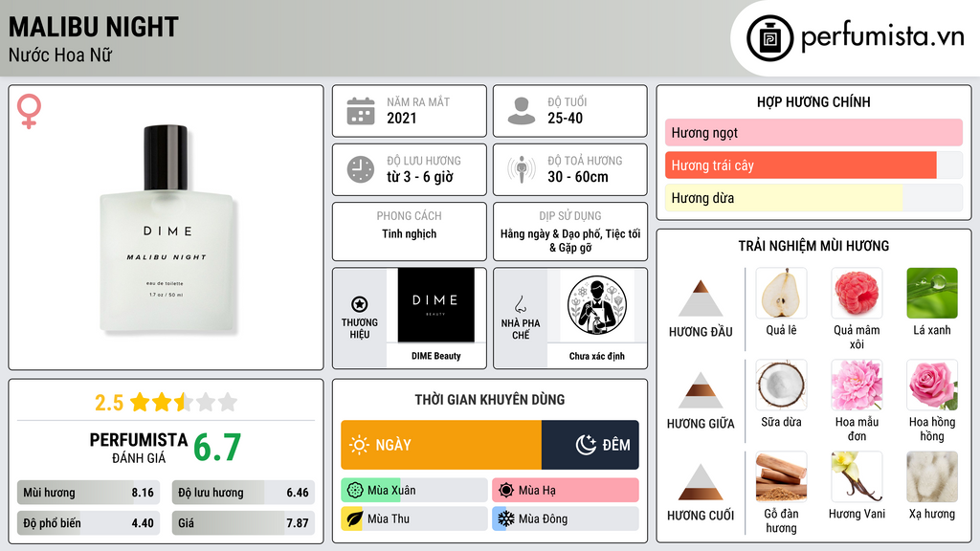Click the launch year value 2021
This screenshot has height=551, width=980.
[401, 118]
